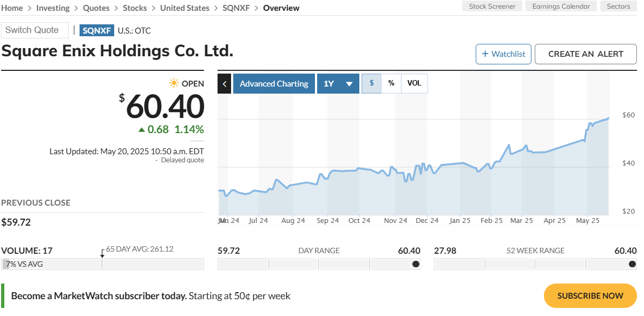Open the 1Y time range dropdown
The height and width of the screenshot is (316, 644).
click(338, 84)
